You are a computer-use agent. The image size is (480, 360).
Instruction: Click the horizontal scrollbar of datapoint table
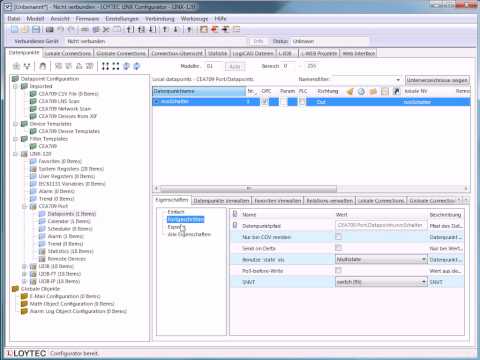[x=248, y=189]
